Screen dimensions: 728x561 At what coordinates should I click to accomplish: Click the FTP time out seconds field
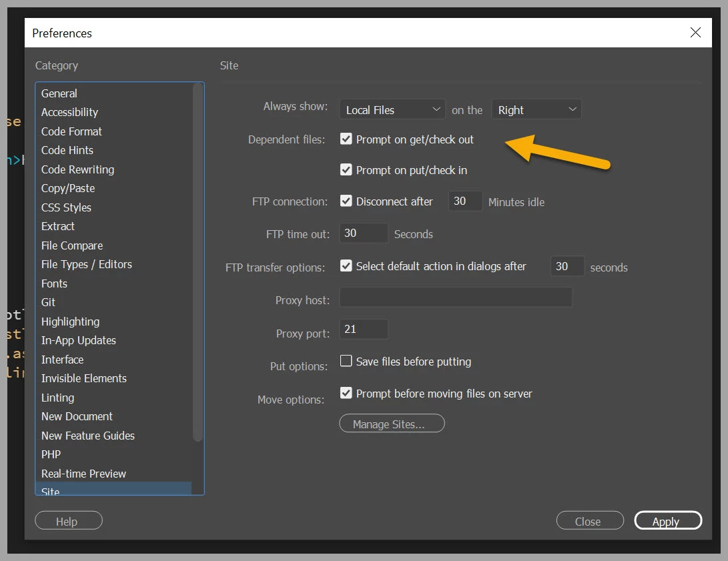[364, 233]
